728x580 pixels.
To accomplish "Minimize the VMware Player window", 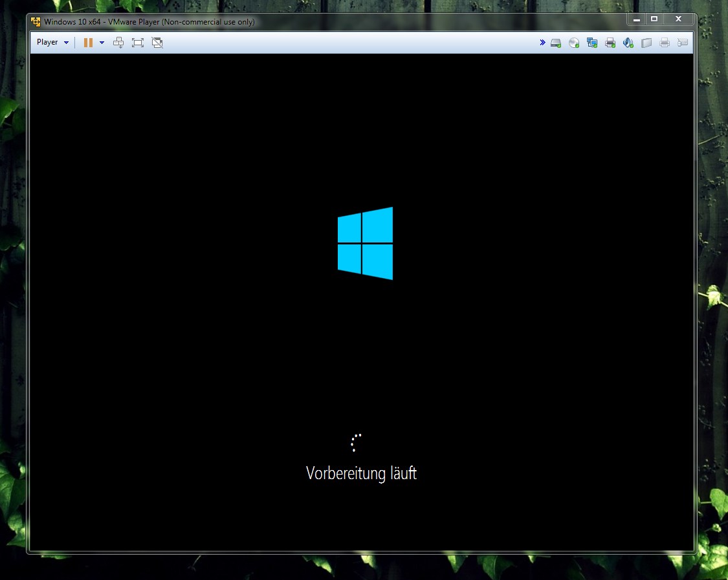I will pyautogui.click(x=637, y=19).
